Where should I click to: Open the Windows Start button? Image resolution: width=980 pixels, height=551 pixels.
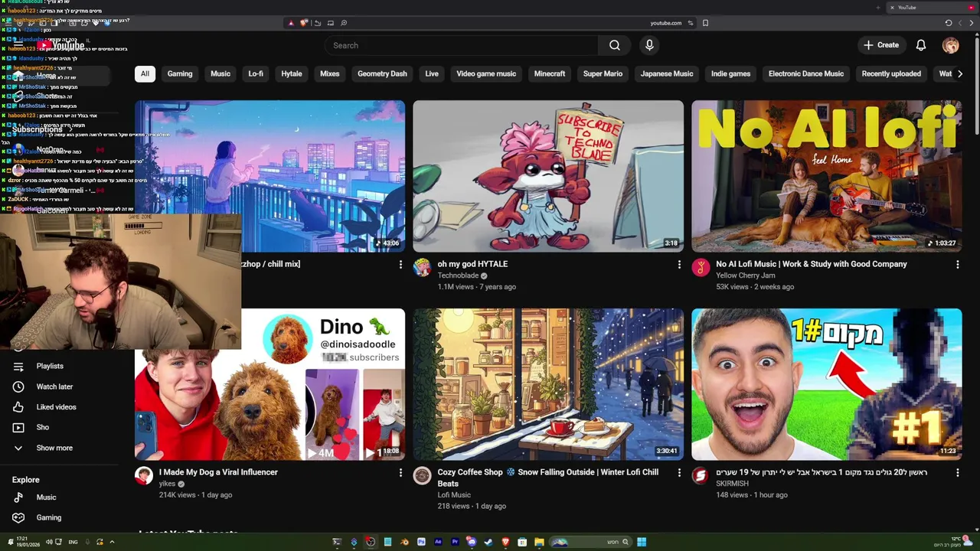642,542
